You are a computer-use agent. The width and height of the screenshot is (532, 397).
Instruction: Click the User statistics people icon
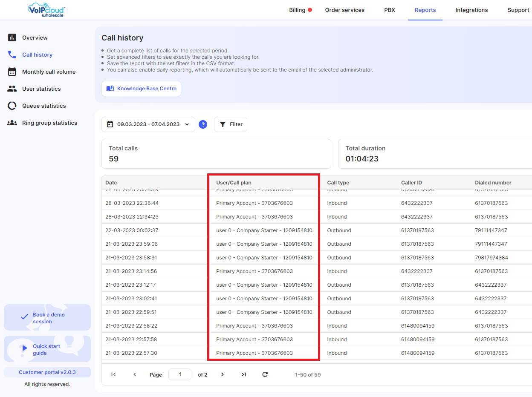click(12, 89)
